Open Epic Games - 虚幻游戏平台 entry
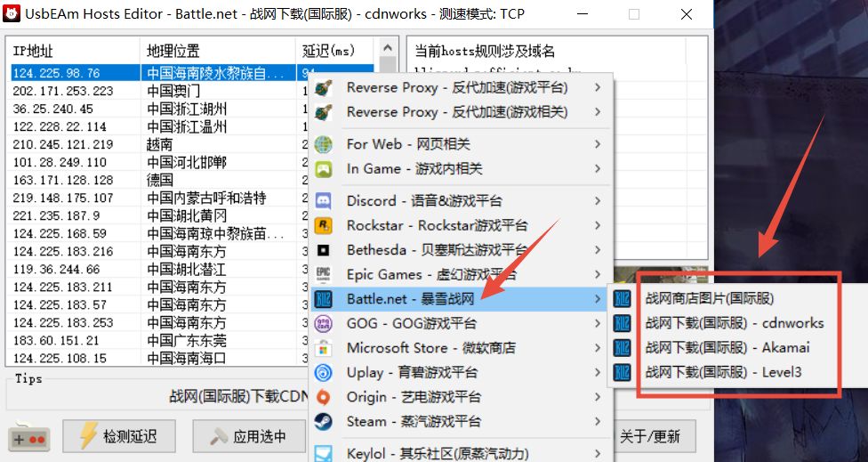Image resolution: width=868 pixels, height=462 pixels. [460, 275]
